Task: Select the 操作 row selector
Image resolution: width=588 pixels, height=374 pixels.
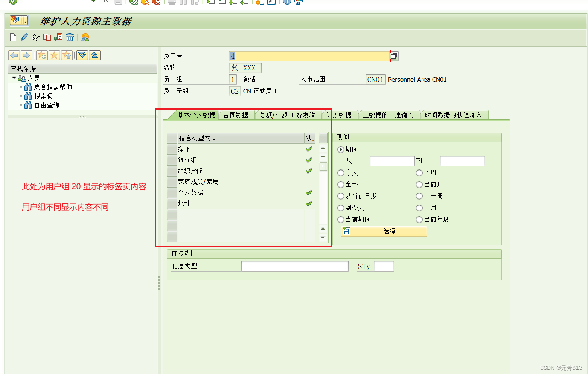Action: (x=172, y=149)
